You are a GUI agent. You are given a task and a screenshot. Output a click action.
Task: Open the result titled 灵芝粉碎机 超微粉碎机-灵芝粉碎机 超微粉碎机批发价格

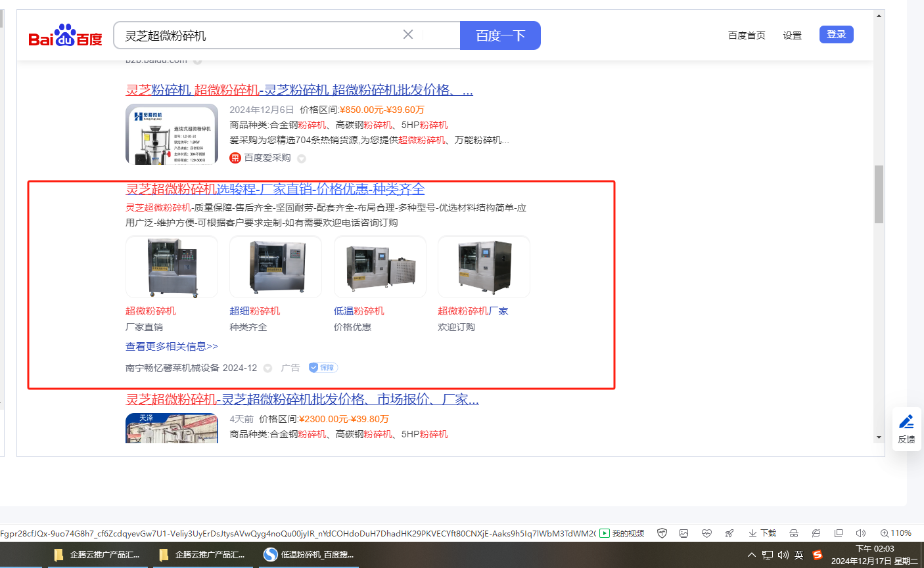[299, 90]
